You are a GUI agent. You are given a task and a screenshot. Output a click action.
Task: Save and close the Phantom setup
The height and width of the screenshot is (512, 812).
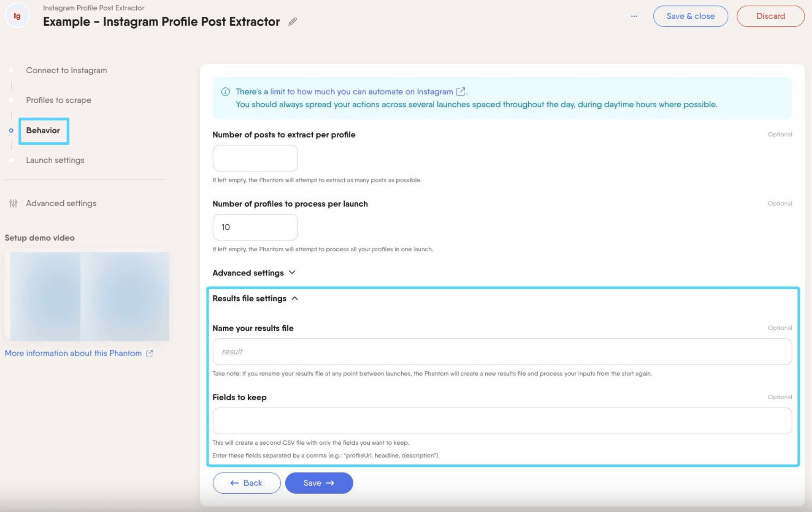690,16
